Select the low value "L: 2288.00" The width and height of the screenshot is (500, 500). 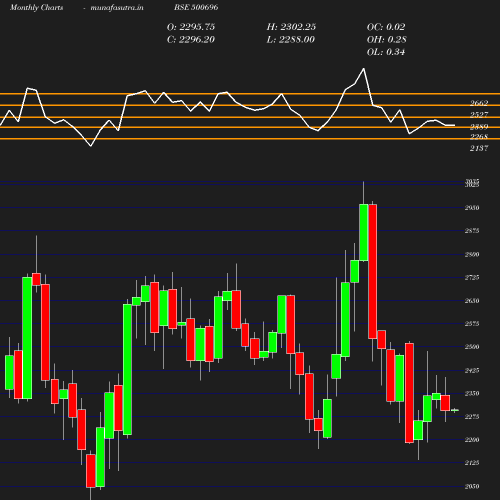click(x=290, y=40)
